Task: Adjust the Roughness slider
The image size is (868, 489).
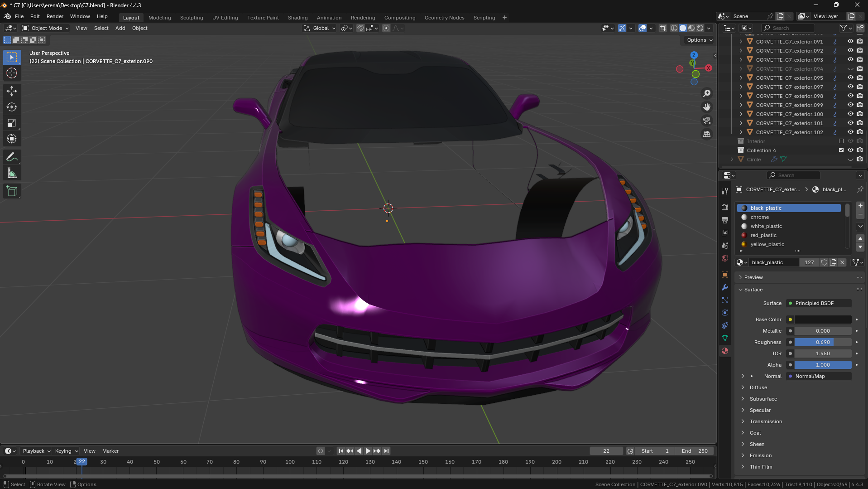Action: pyautogui.click(x=823, y=342)
